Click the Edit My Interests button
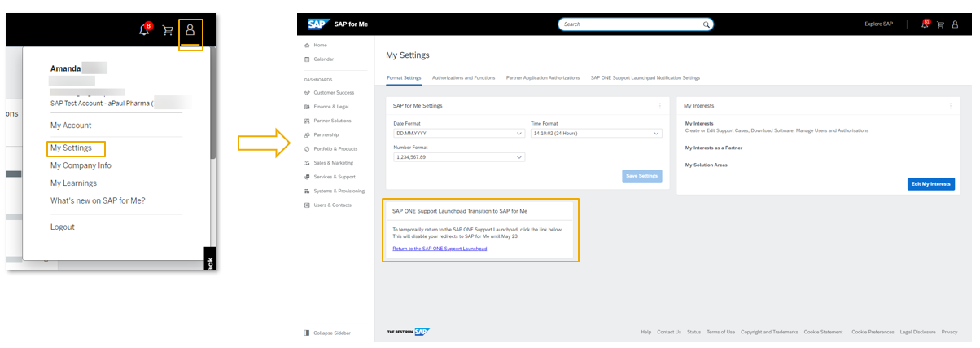The width and height of the screenshot is (980, 348). pyautogui.click(x=930, y=184)
